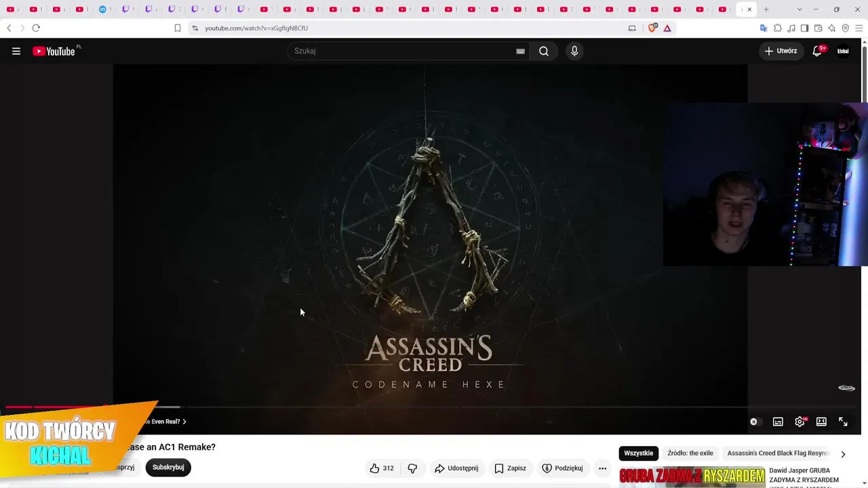Click the browser forward arrow
The width and height of the screenshot is (868, 488).
tap(22, 28)
